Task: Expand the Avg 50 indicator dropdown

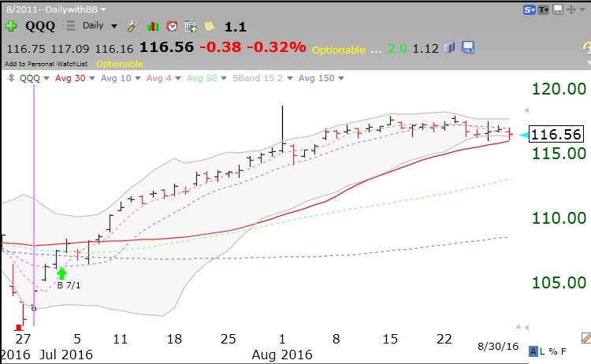Action: (224, 78)
